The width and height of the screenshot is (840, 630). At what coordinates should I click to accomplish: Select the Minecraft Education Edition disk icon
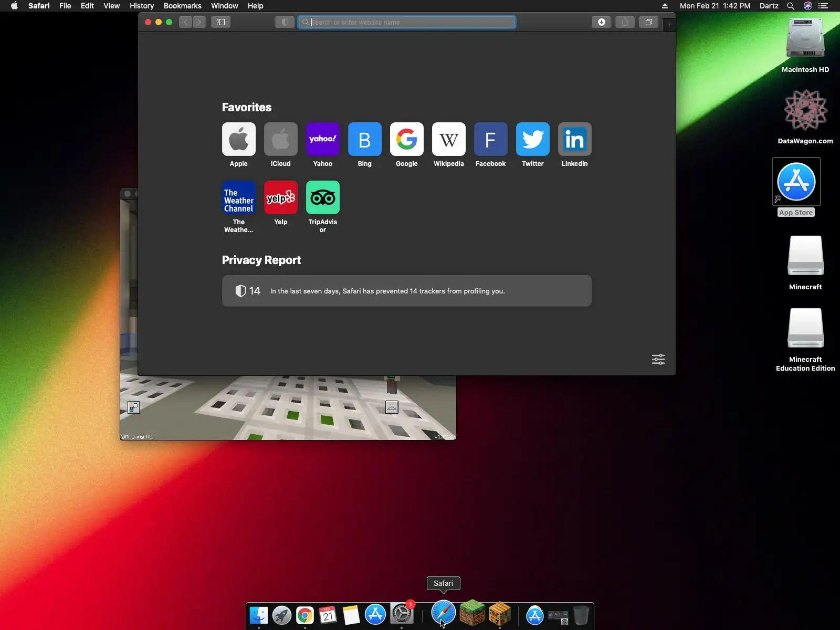click(x=805, y=328)
